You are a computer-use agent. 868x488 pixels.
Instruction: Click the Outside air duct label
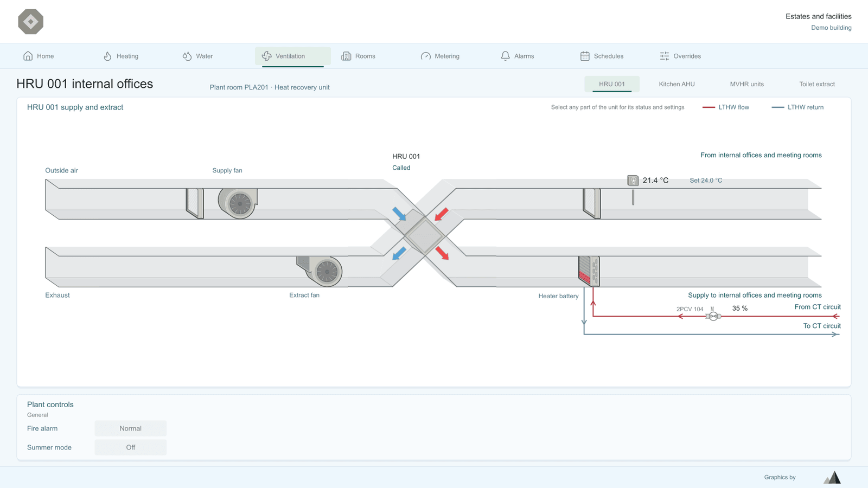61,170
